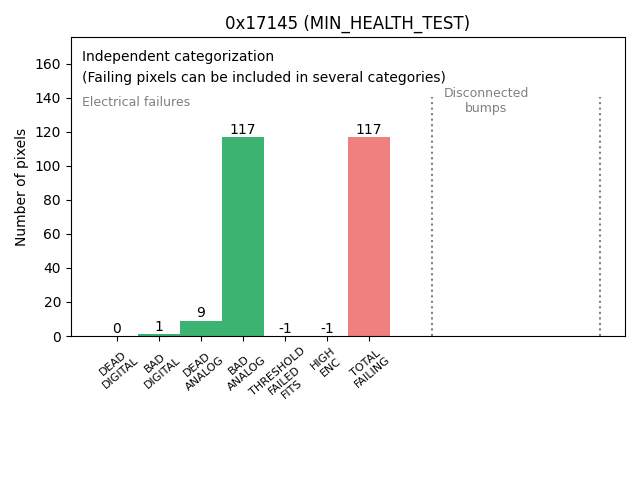Click the red TOTAL FAILING bar
This screenshot has height=480, width=640.
tap(369, 236)
